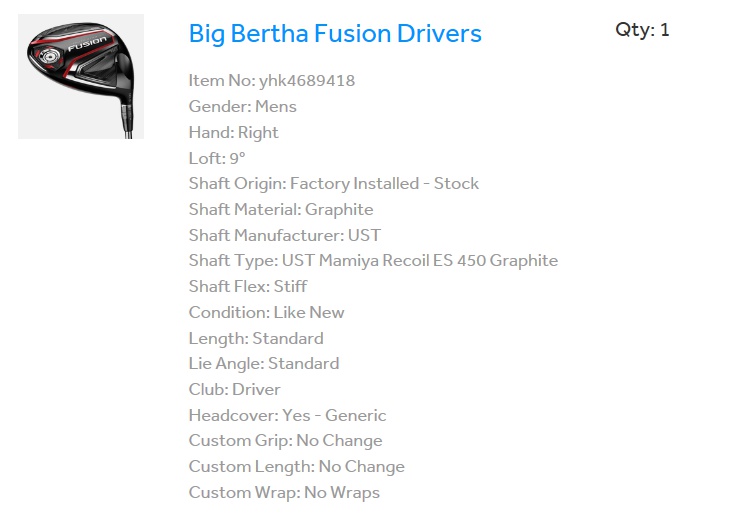Click the Loft: 9° specification

coord(217,158)
